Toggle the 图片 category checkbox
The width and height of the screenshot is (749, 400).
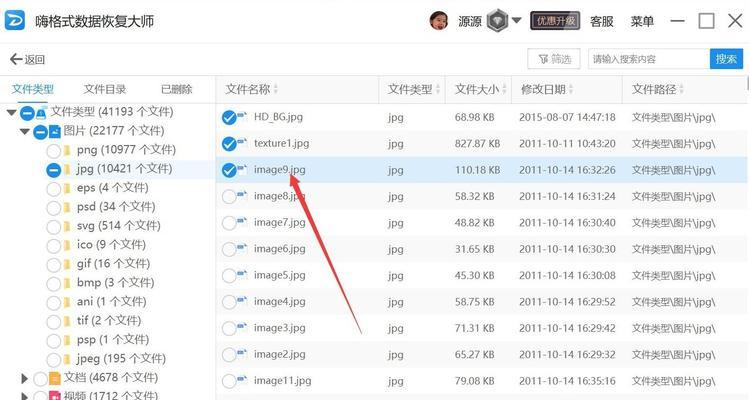[x=40, y=132]
